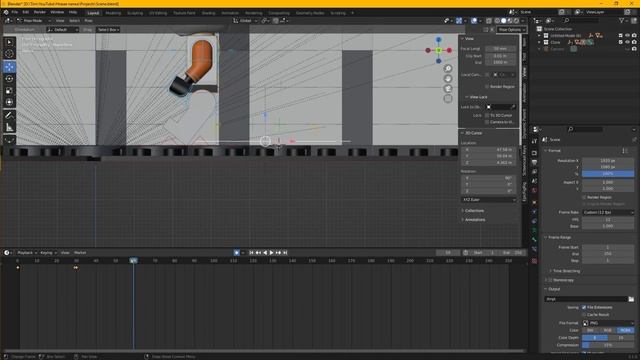This screenshot has height=360, width=640.
Task: Click the Blender logo menu icon
Action: click(x=6, y=13)
